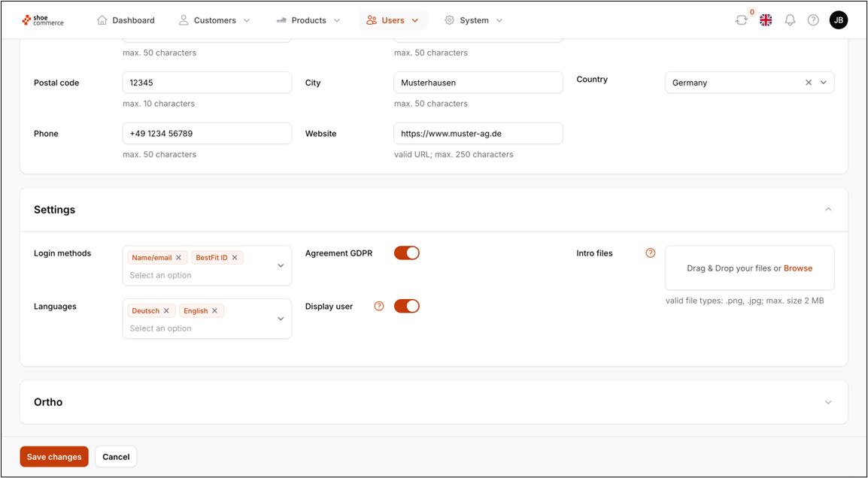Click Display user help icon
This screenshot has width=868, height=478.
click(x=379, y=306)
